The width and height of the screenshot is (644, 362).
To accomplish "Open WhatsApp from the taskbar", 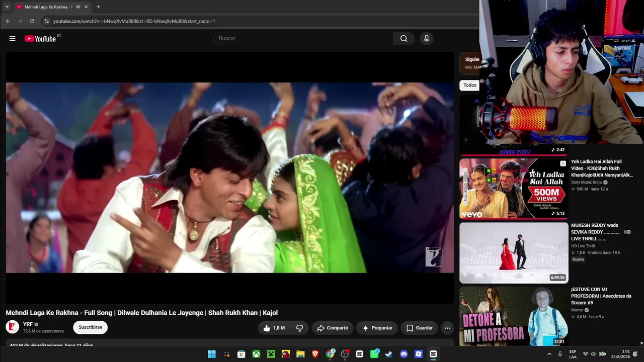I will 374,354.
